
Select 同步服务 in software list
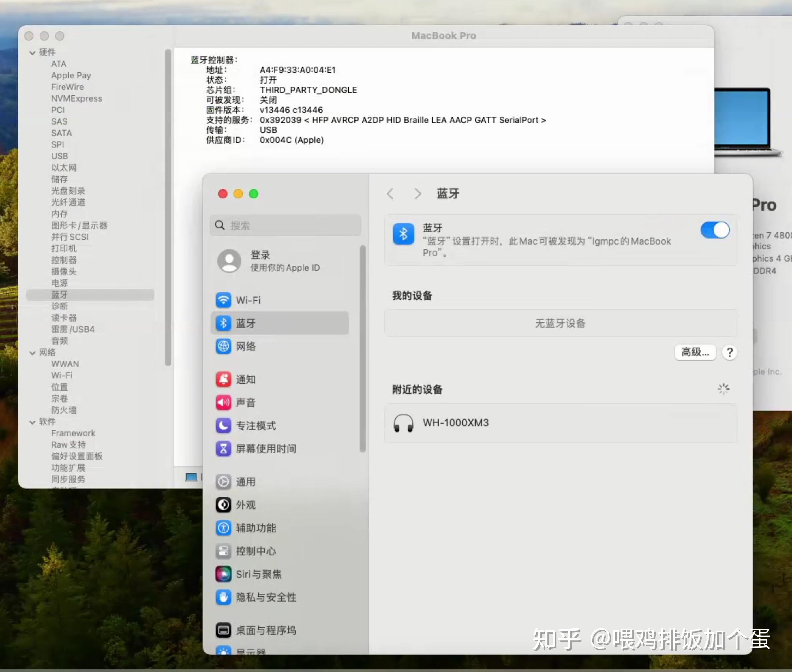pos(68,479)
